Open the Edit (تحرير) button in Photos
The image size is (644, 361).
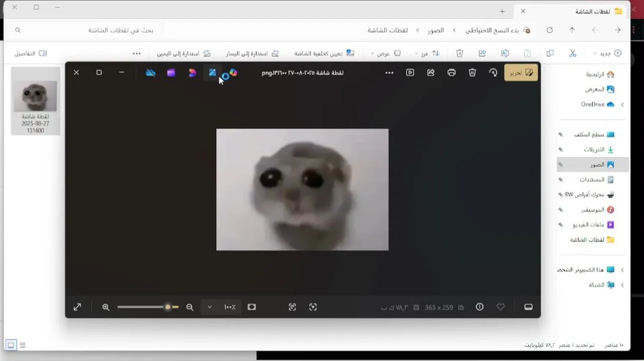tap(521, 73)
